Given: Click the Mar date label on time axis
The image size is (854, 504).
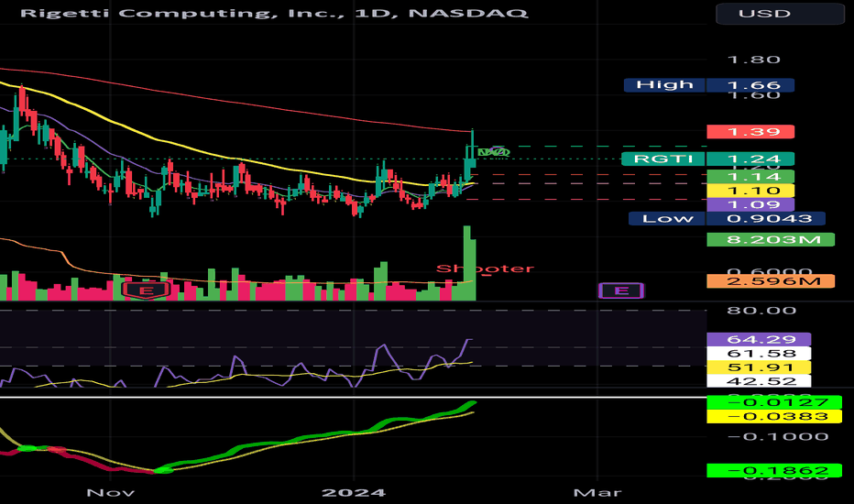Looking at the screenshot, I should [597, 493].
